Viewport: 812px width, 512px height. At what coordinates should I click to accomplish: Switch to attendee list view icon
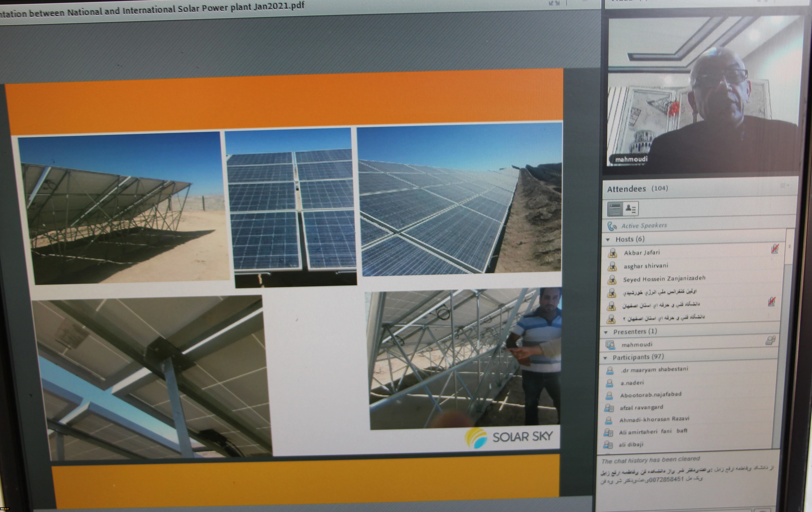pos(615,209)
